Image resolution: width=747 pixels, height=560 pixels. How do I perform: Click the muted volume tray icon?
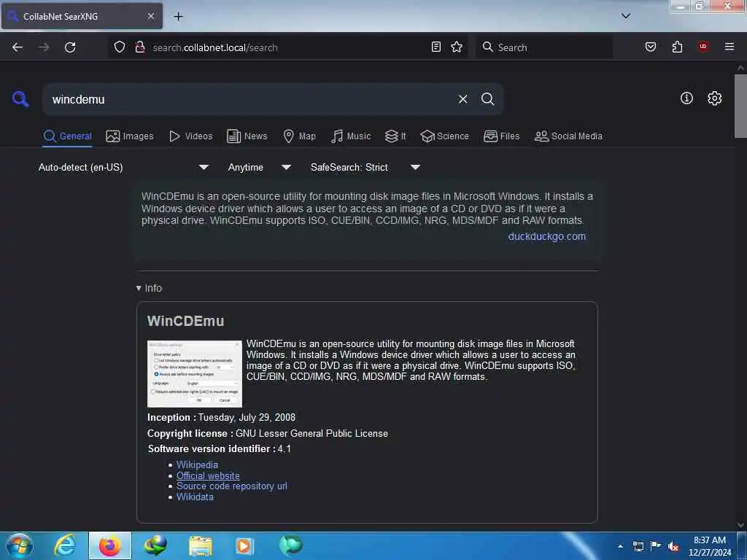point(673,546)
